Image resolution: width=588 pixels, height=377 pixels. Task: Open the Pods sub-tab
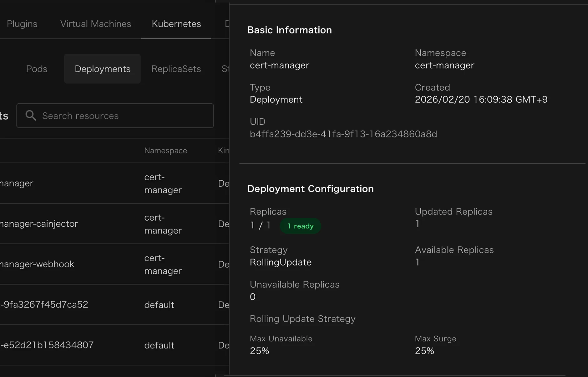(x=37, y=69)
